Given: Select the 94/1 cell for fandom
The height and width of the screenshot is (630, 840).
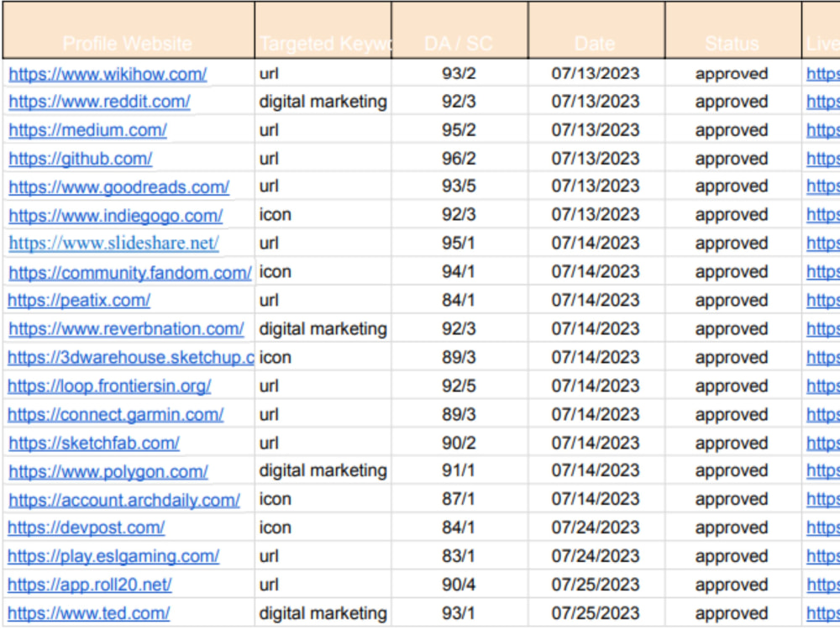Looking at the screenshot, I should point(459,271).
